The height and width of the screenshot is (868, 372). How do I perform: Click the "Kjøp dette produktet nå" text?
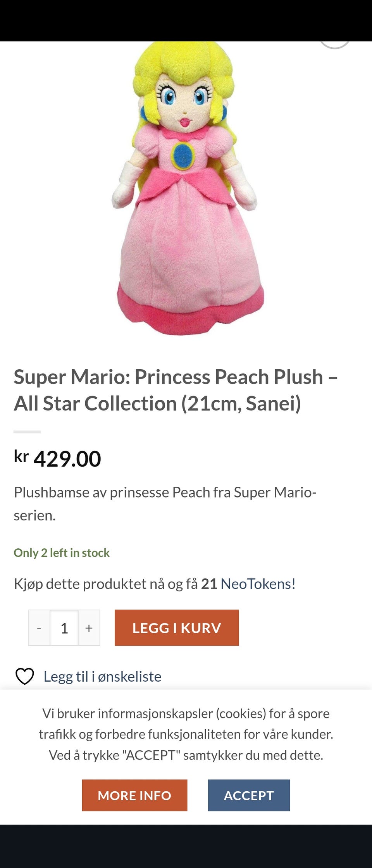[x=105, y=584]
